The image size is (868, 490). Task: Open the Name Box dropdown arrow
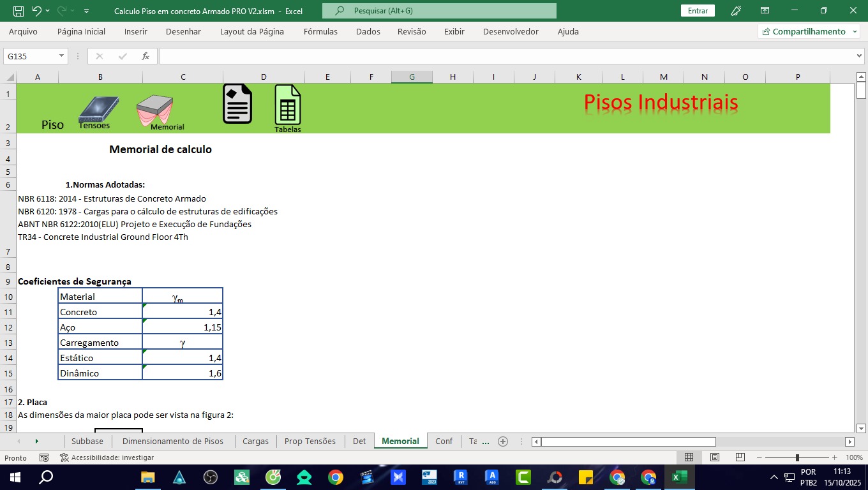(x=62, y=56)
